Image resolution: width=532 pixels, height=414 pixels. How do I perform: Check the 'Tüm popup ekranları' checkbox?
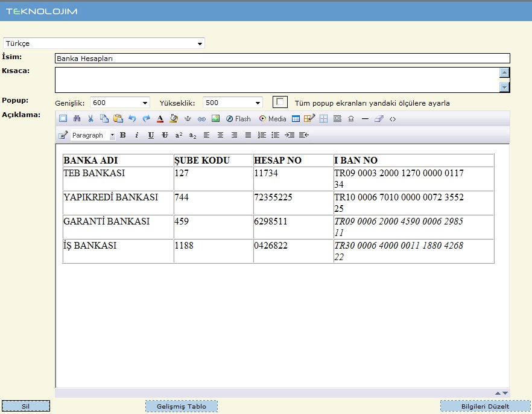tap(280, 102)
